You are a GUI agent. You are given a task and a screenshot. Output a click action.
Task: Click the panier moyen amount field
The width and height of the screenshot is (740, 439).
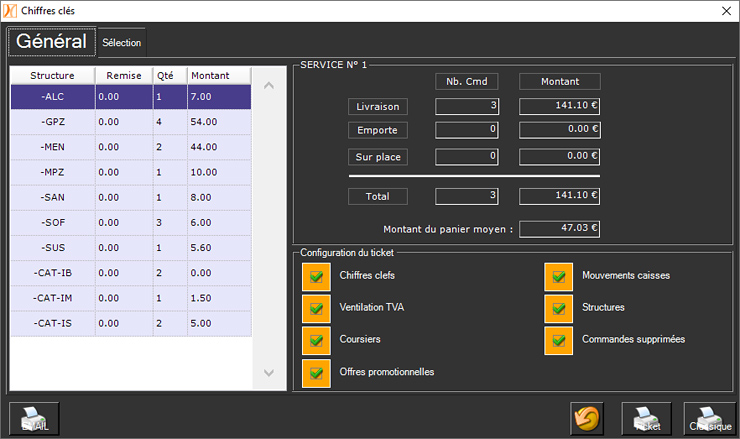[559, 229]
